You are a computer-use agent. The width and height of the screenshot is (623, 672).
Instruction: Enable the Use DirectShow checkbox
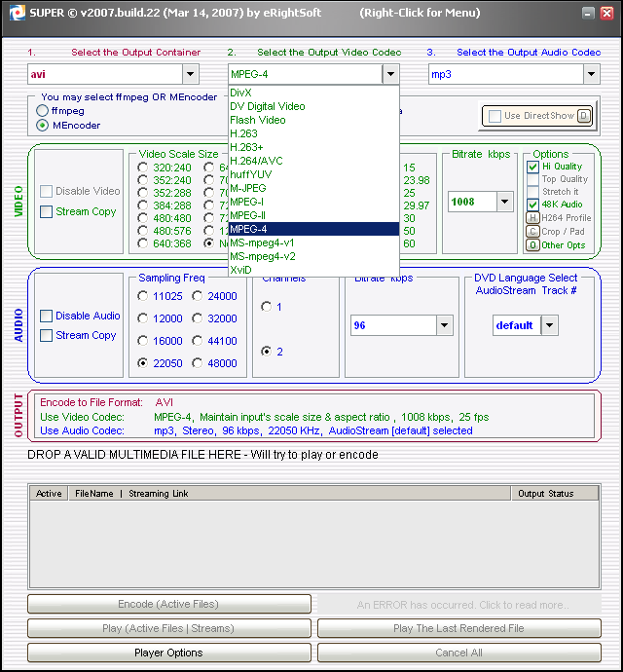pos(495,116)
